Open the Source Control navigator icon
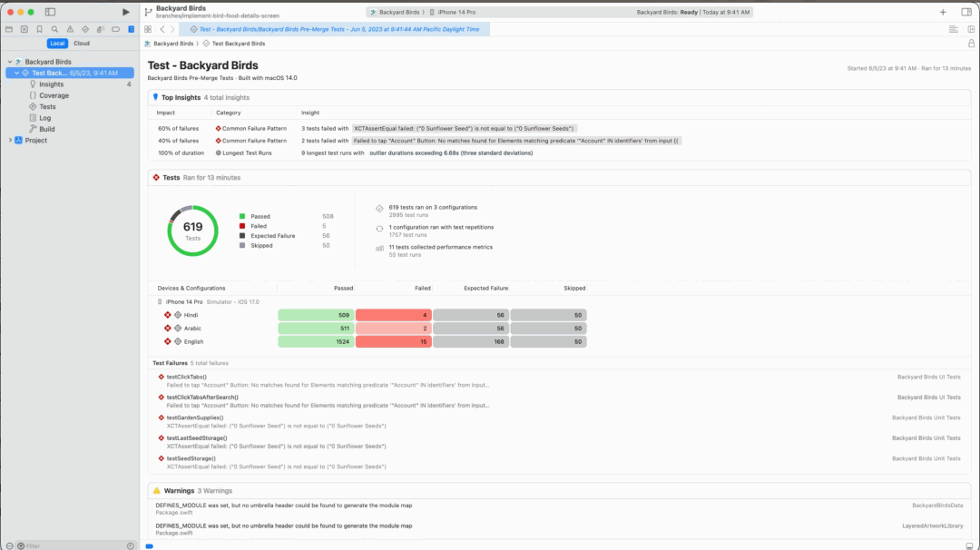This screenshot has height=550, width=980. click(x=24, y=29)
